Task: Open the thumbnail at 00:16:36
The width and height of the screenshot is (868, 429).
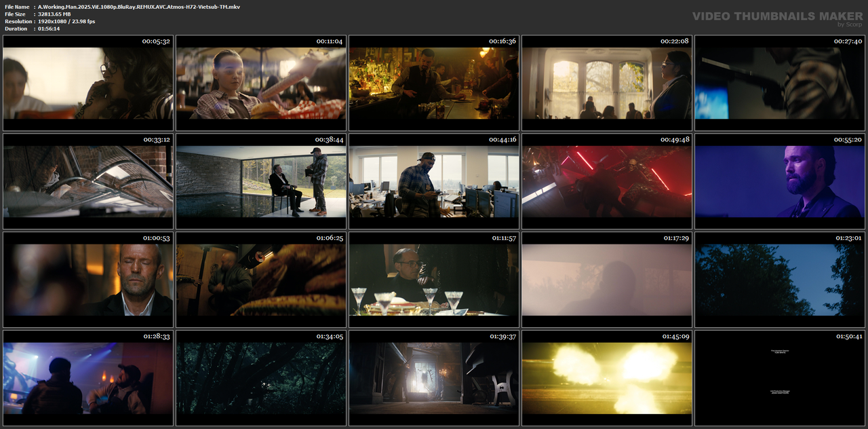Action: 434,83
